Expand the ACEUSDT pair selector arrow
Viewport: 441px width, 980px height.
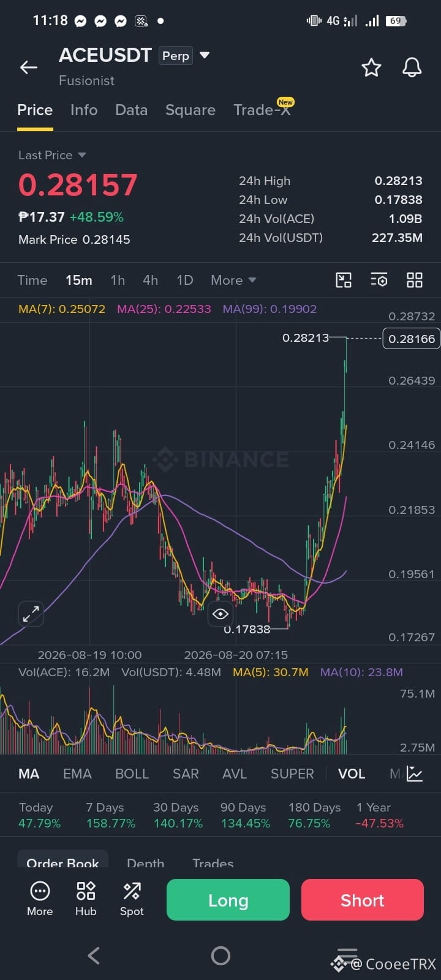(x=205, y=55)
